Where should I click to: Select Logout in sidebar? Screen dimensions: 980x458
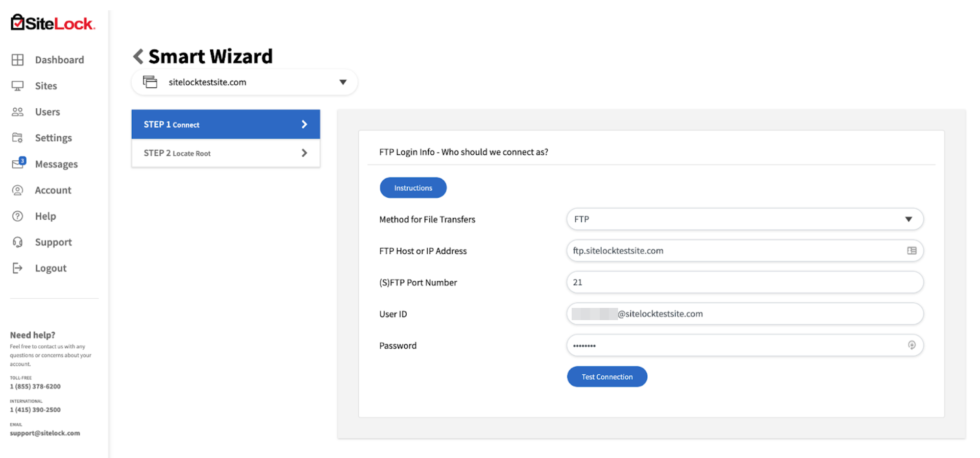pyautogui.click(x=51, y=268)
